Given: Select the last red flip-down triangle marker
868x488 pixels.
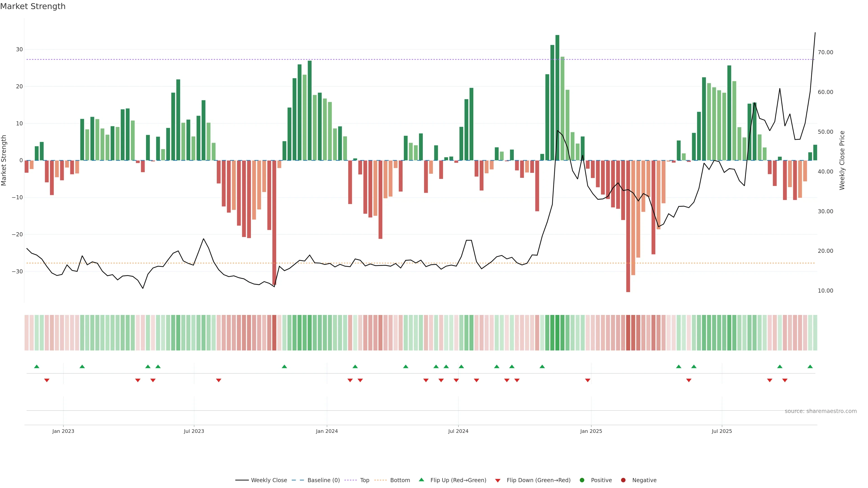Looking at the screenshot, I should (785, 380).
